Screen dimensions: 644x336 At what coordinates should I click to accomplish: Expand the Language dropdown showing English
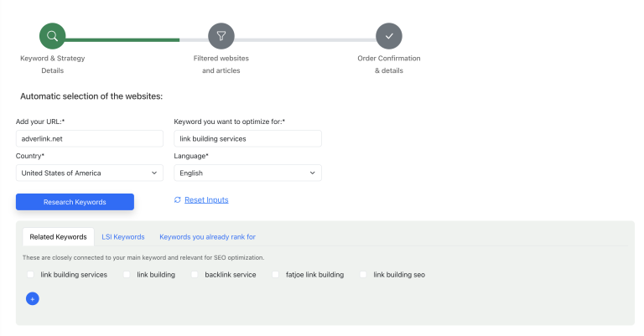point(247,173)
